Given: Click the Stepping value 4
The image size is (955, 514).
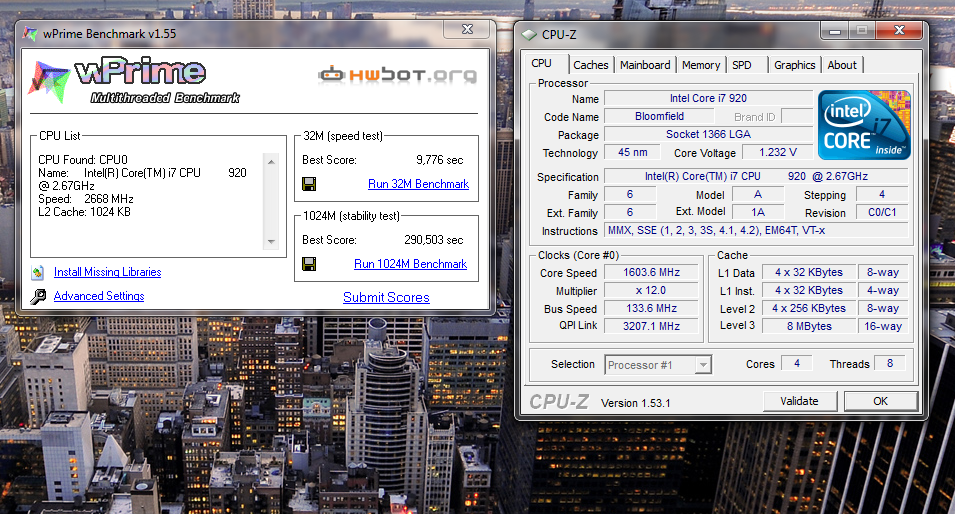Looking at the screenshot, I should click(x=882, y=194).
